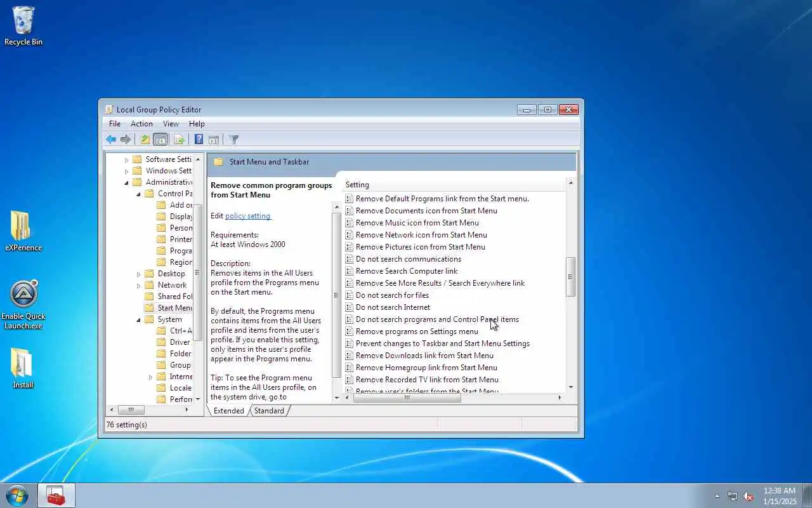Click the policy setting edit link
The width and height of the screenshot is (812, 508).
click(248, 216)
